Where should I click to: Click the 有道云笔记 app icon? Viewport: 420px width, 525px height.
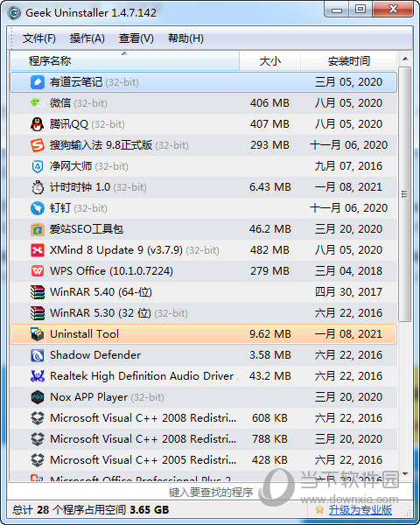click(37, 82)
